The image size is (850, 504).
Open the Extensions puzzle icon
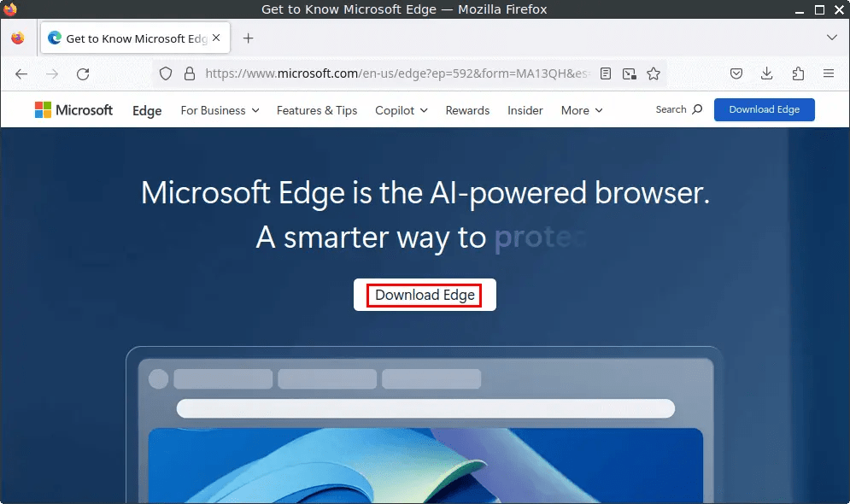click(798, 73)
